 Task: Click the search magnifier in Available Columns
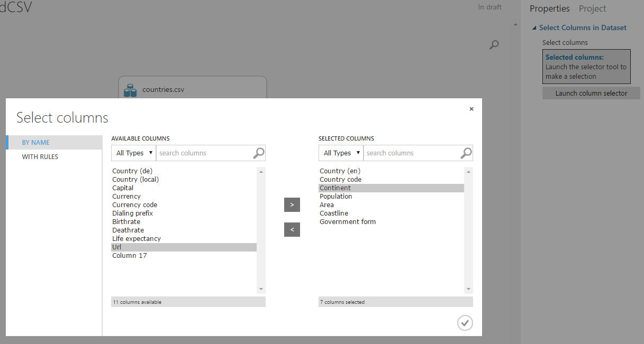(x=258, y=153)
